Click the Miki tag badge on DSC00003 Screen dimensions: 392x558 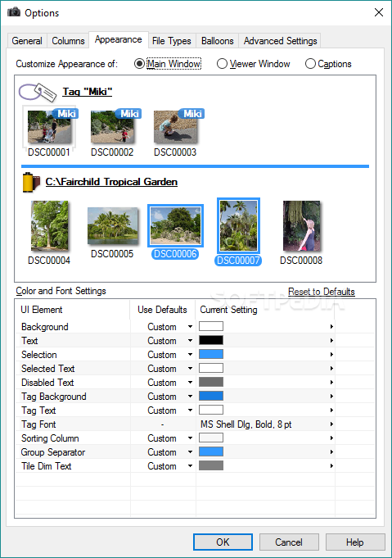pyautogui.click(x=191, y=114)
